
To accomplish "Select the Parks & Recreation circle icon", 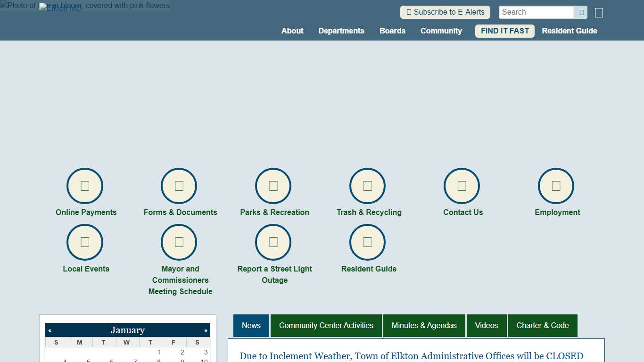I will pyautogui.click(x=273, y=186).
